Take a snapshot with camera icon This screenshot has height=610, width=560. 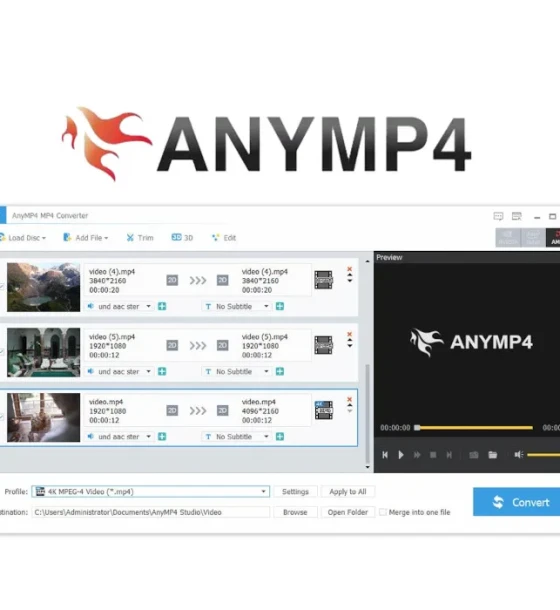pos(474,455)
